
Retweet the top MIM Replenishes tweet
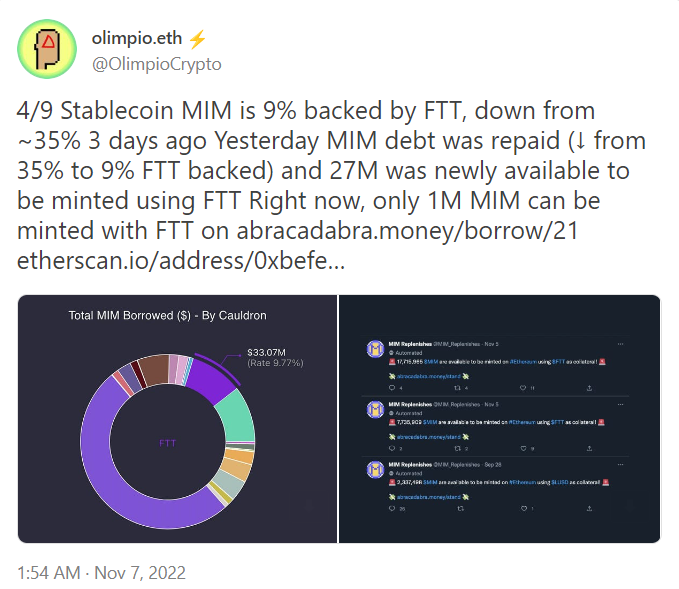[457, 388]
